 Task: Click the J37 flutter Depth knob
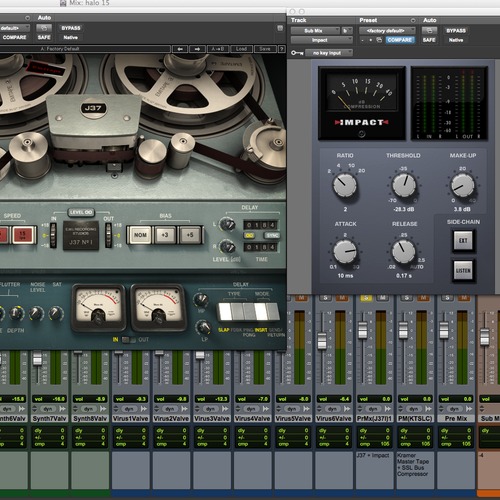point(16,313)
